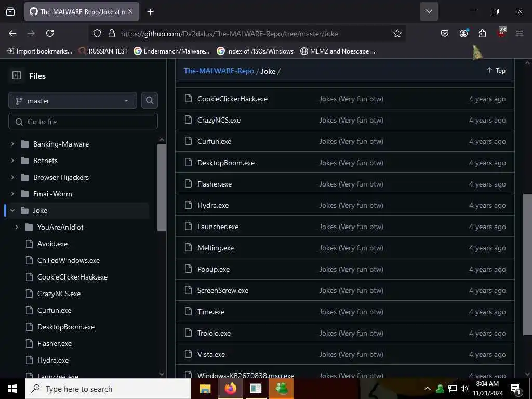The width and height of the screenshot is (532, 399).
Task: Open DesktopBoom.exe in the file list
Action: 226,163
